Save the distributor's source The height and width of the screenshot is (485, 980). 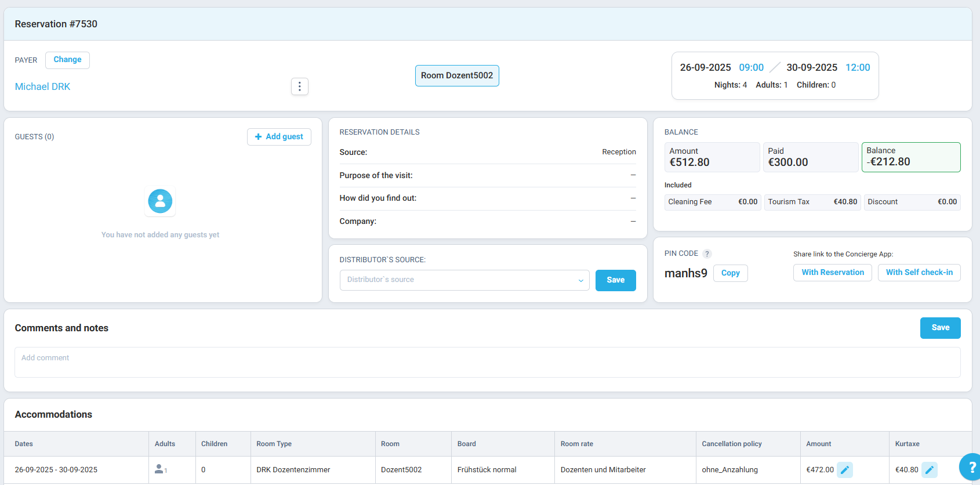[x=615, y=280]
